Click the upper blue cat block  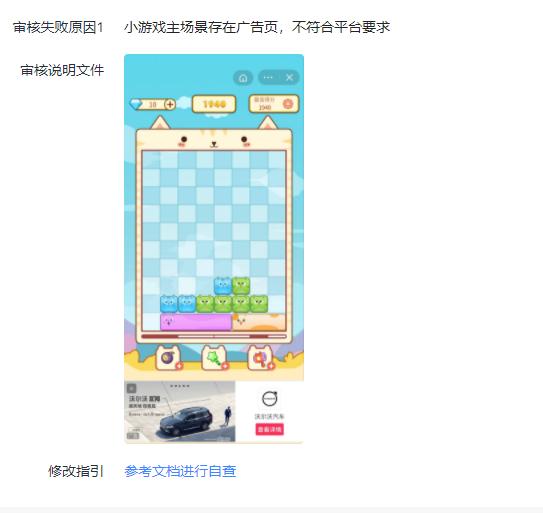(x=223, y=286)
